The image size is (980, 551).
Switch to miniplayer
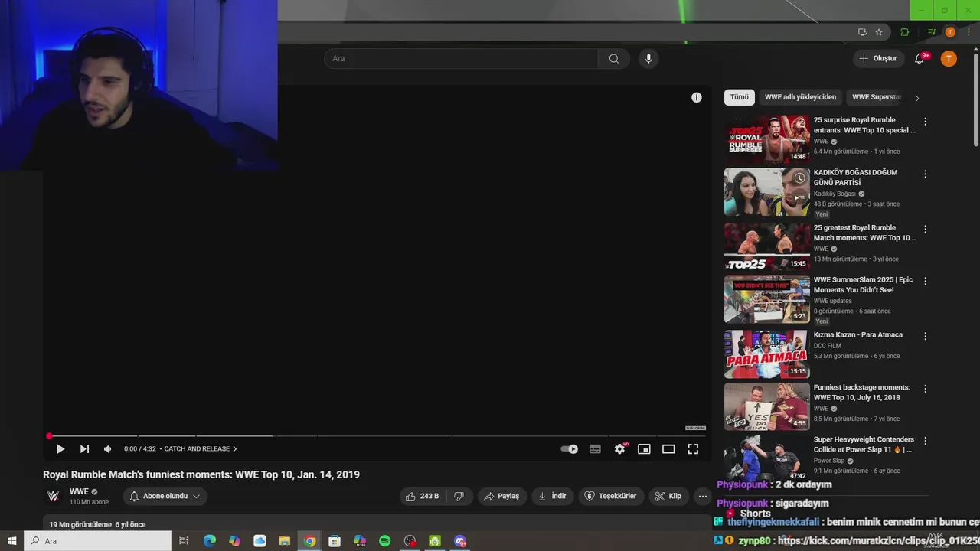[644, 449]
